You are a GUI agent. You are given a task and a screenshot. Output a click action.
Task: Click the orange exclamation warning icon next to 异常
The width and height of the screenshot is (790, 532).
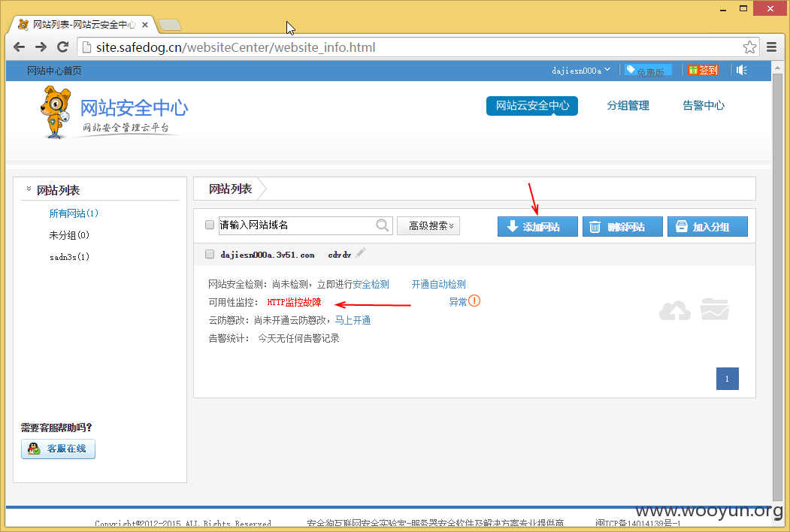pos(474,301)
